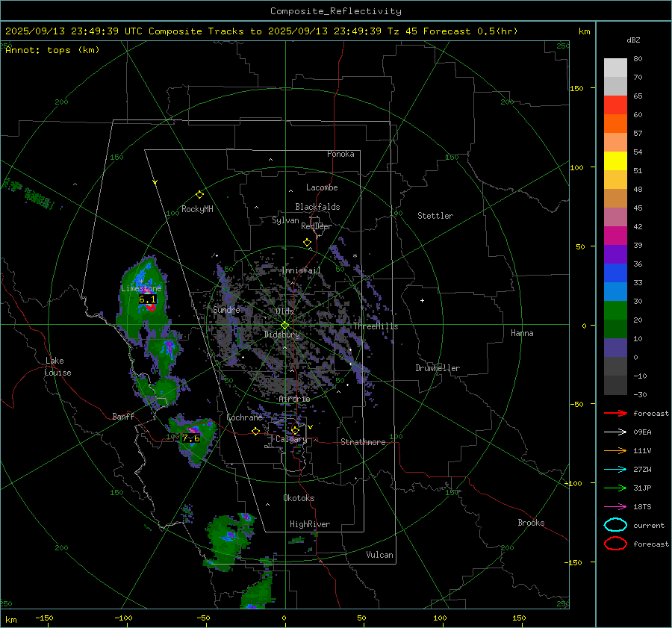The width and height of the screenshot is (672, 628).
Task: Click the Hanna city label
Action: click(522, 333)
